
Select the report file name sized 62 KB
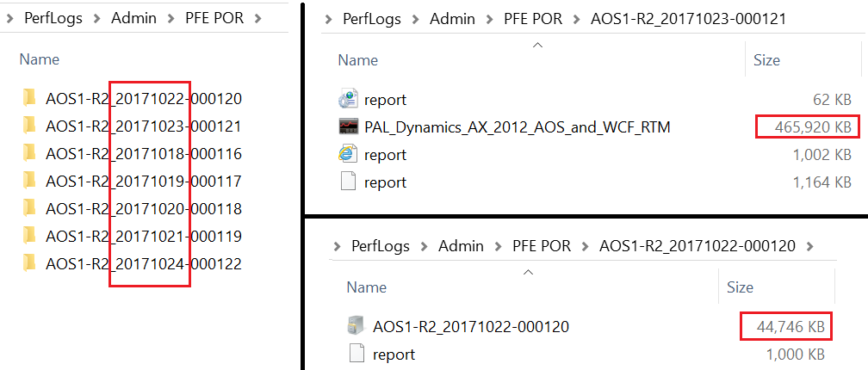[x=385, y=100]
